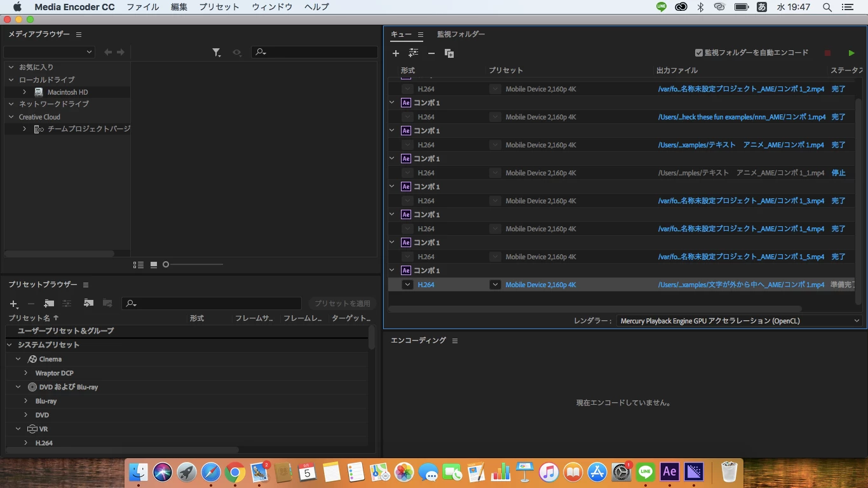The image size is (868, 488).
Task: Open output file link コンポ 1_2.mp4
Action: [x=741, y=89]
